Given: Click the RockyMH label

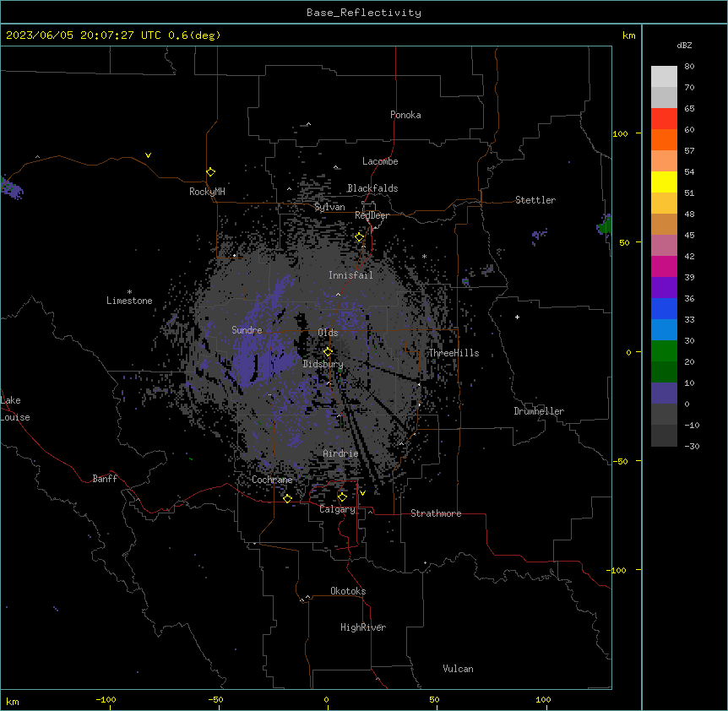Looking at the screenshot, I should [x=207, y=192].
